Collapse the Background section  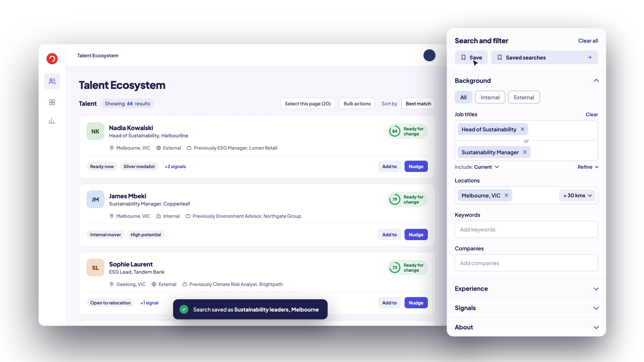pyautogui.click(x=596, y=80)
